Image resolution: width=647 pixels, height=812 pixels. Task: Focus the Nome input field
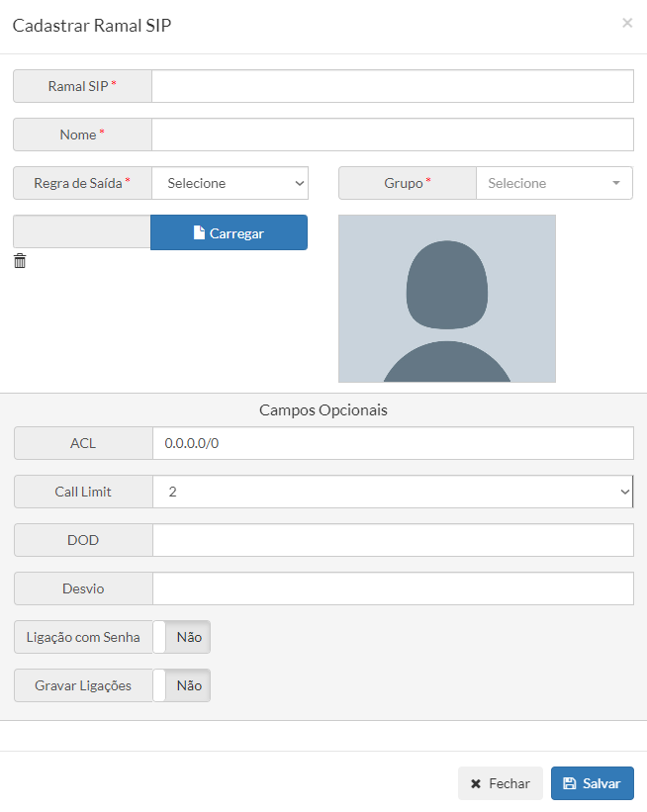coord(393,135)
